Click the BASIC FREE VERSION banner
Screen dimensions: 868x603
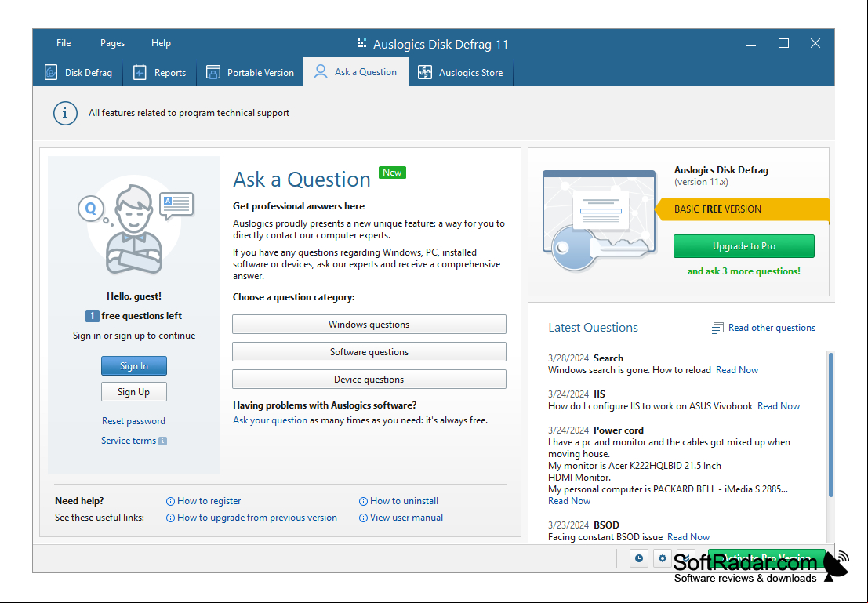[742, 209]
